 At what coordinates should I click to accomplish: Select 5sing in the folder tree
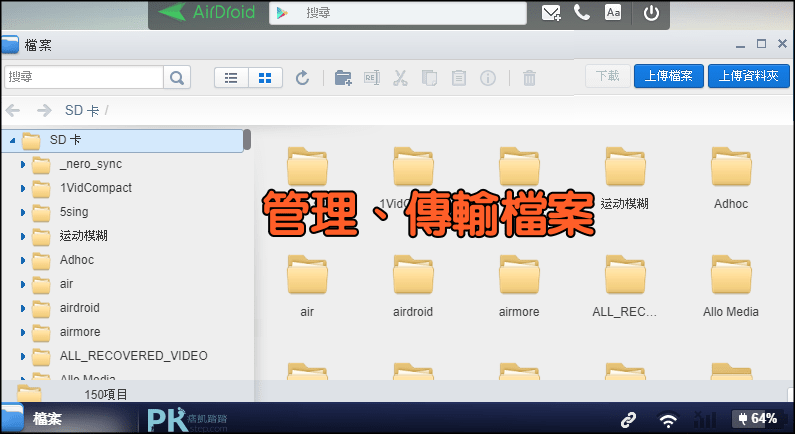point(74,212)
